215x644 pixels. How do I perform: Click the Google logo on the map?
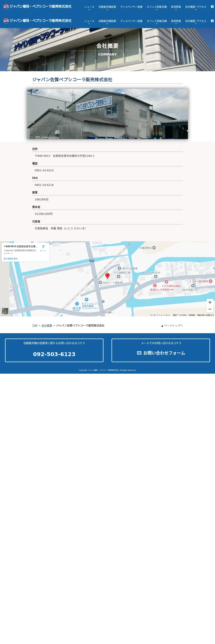pos(107,312)
